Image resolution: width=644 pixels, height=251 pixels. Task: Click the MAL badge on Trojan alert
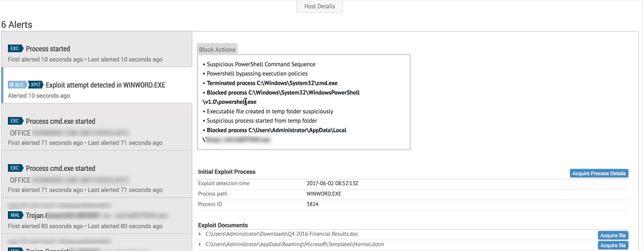[15, 215]
